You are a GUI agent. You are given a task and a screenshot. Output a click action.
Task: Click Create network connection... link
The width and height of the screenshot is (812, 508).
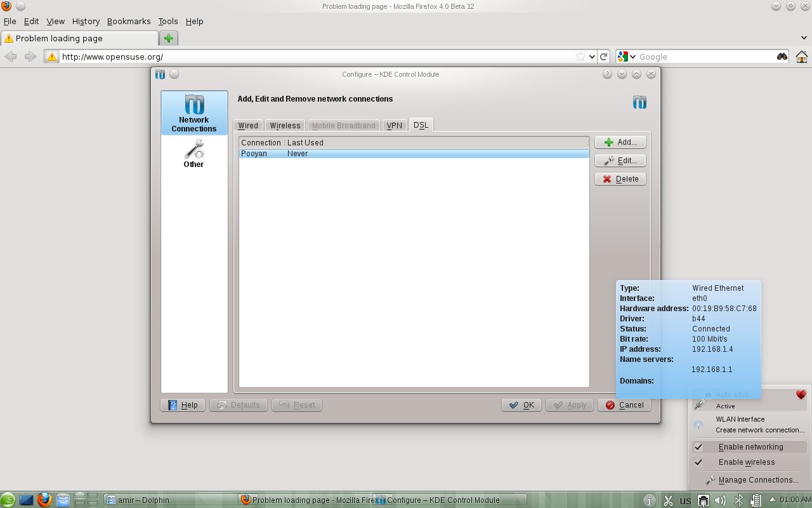pyautogui.click(x=760, y=430)
